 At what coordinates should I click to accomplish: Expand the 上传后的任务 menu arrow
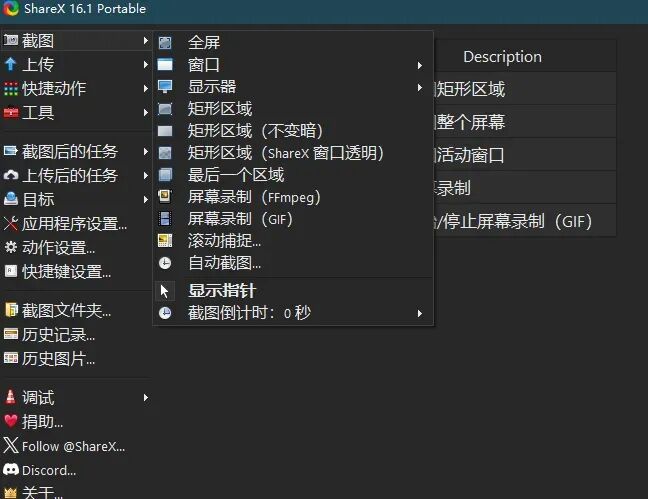(x=145, y=175)
